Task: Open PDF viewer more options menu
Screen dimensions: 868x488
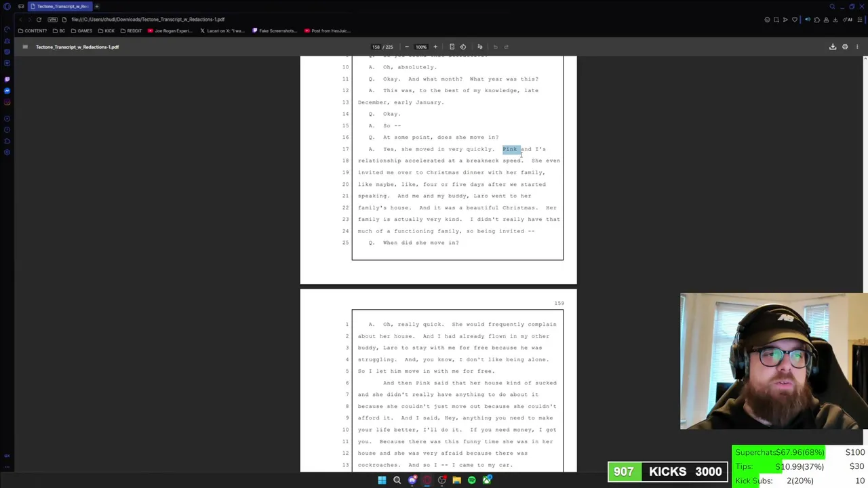Action: pos(857,47)
